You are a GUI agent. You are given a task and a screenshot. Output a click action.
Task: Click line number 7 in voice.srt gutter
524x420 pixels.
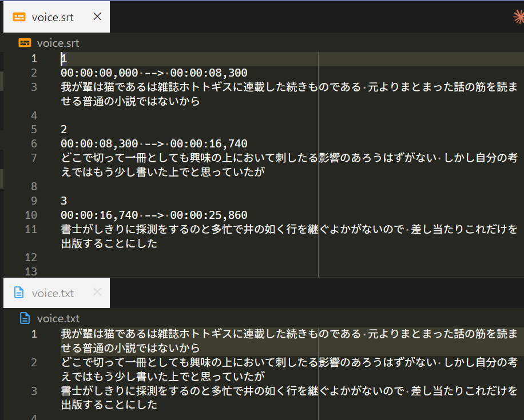(x=34, y=158)
